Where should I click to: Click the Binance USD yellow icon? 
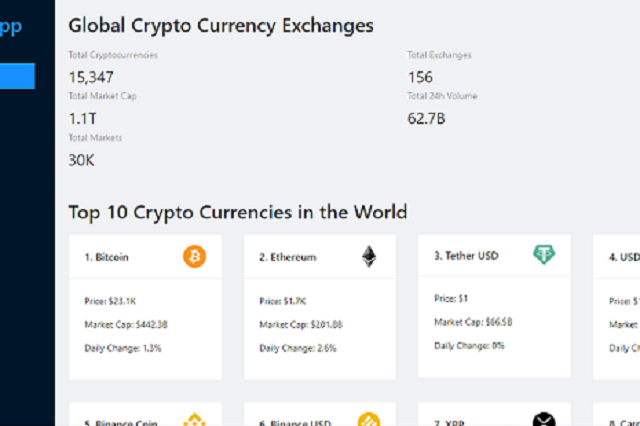[369, 419]
